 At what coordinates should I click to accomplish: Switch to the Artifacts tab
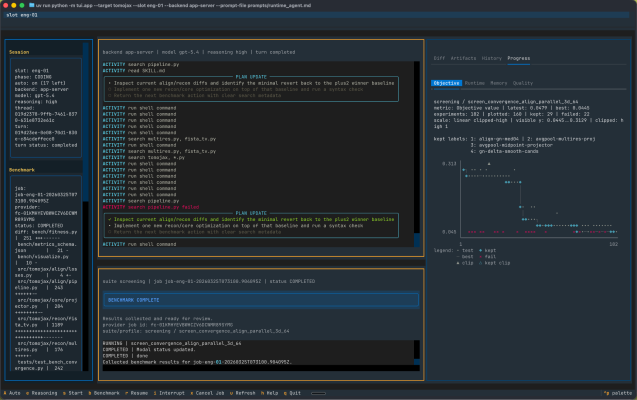click(x=463, y=58)
